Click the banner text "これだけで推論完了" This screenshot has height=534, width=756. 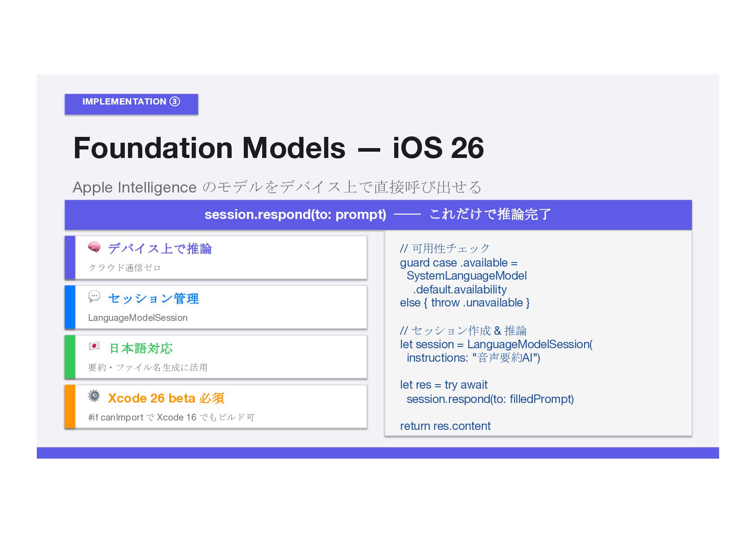490,214
